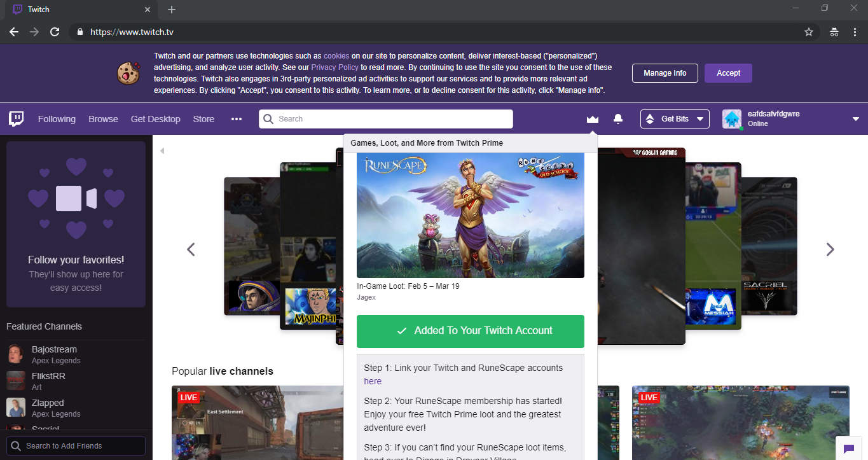
Task: Open the RuneScape loot banner image
Action: point(471,215)
